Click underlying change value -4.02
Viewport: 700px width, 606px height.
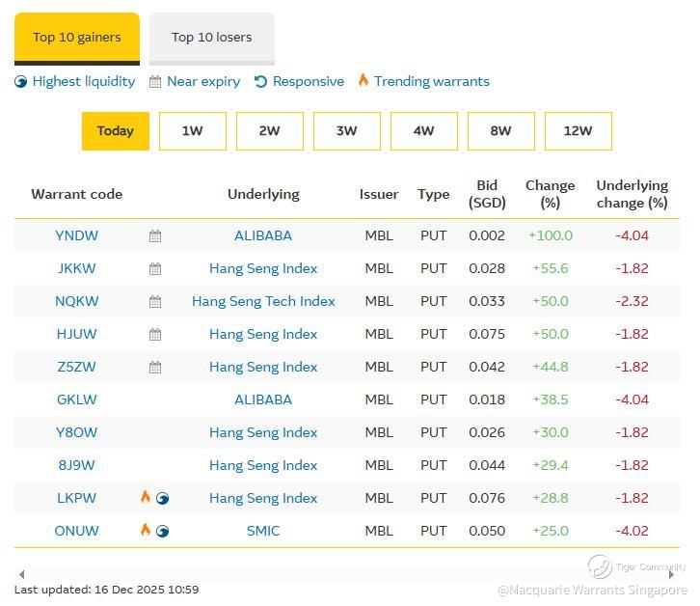point(633,531)
